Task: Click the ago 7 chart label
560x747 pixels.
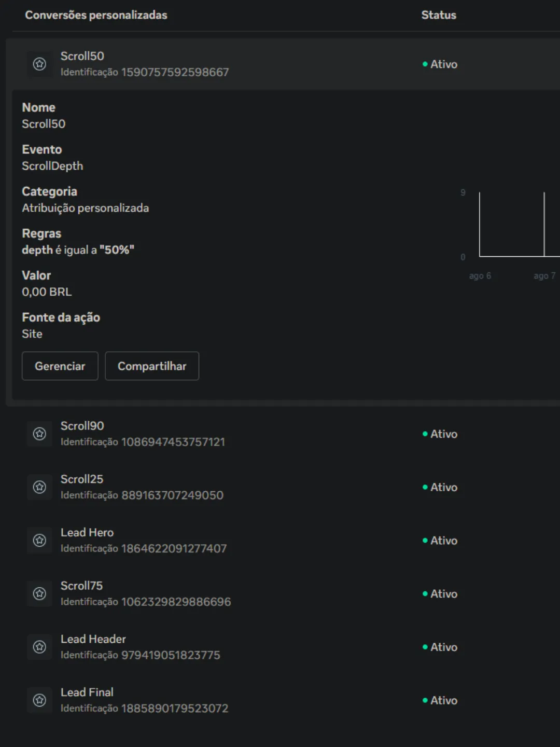Action: pyautogui.click(x=544, y=276)
